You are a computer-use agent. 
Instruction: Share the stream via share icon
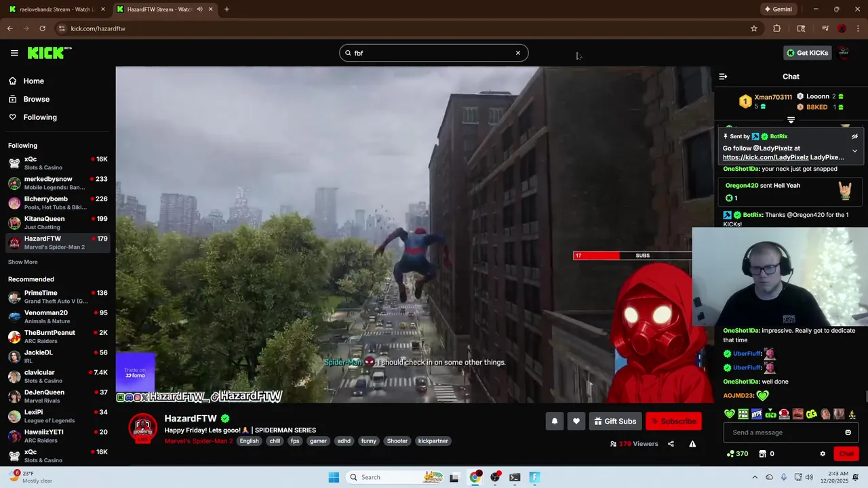click(671, 444)
